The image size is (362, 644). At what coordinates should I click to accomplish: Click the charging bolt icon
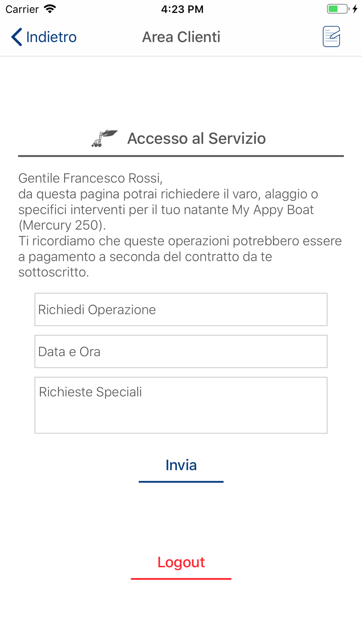[355, 9]
